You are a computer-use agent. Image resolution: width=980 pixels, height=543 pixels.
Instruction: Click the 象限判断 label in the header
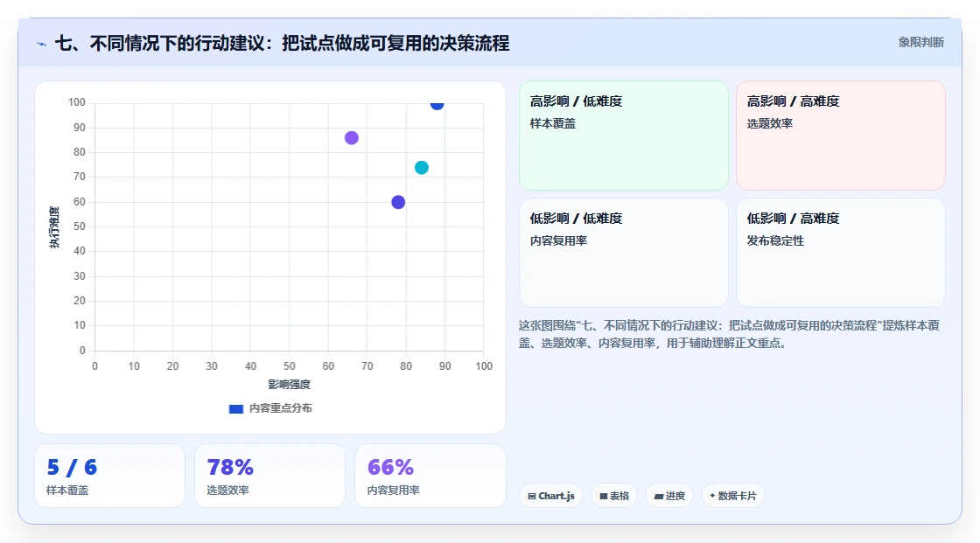point(921,43)
